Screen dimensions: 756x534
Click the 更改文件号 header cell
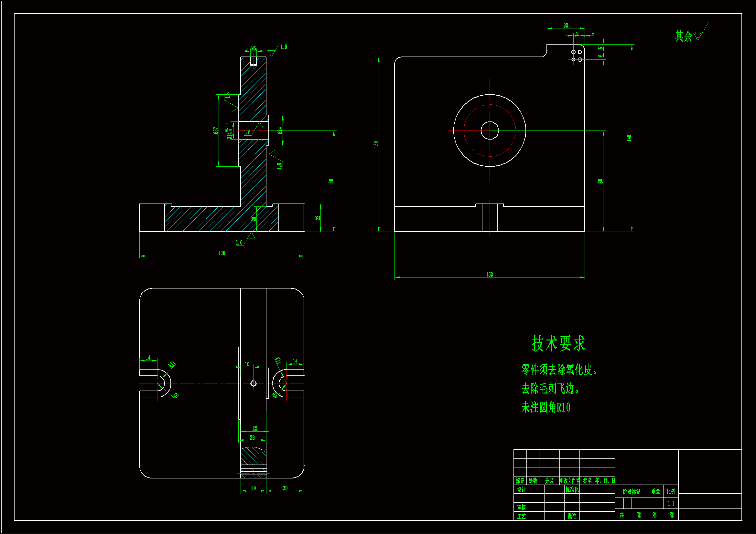569,481
